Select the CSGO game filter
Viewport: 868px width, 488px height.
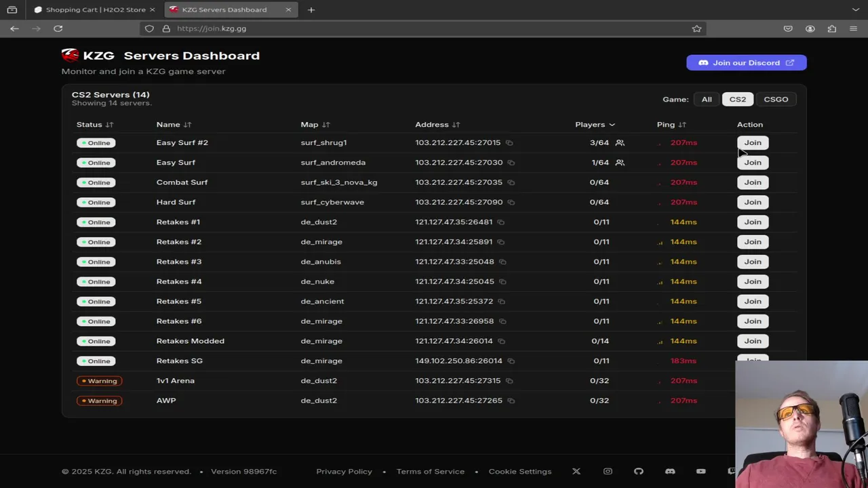tap(776, 100)
